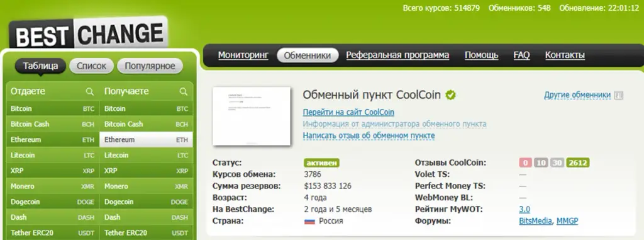The width and height of the screenshot is (644, 240).
Task: Click the активен status badge
Action: coord(321,163)
